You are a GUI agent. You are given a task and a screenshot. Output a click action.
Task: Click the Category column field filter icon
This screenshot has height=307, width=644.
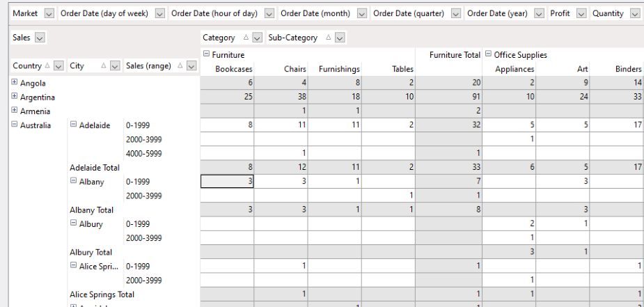257,38
